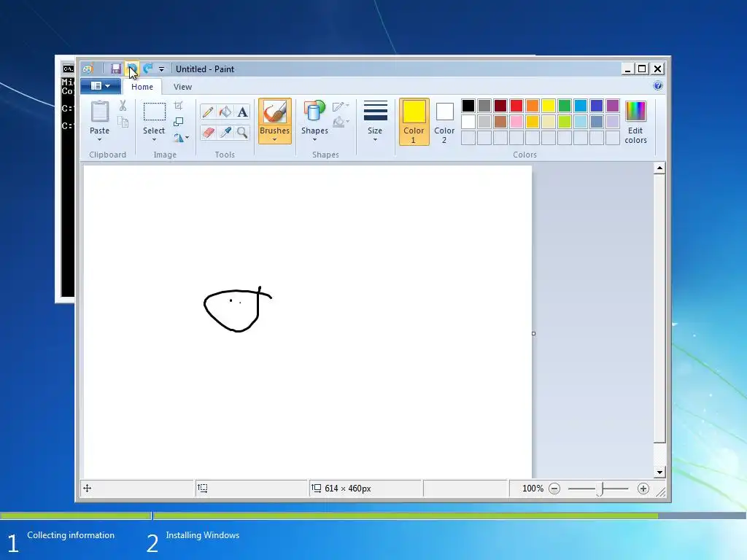Open Paint Help question mark icon
Image resolution: width=747 pixels, height=560 pixels.
coord(658,86)
